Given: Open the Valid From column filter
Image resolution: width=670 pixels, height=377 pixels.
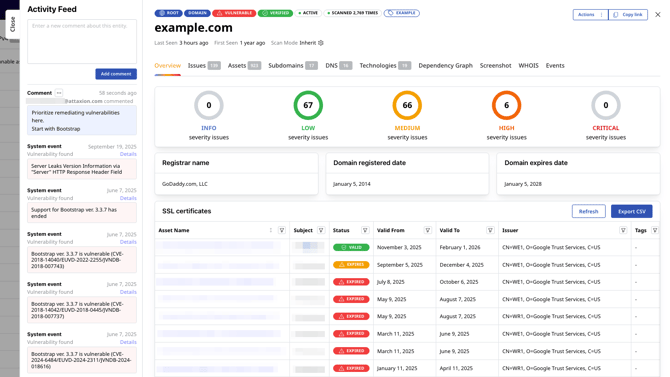Looking at the screenshot, I should tap(427, 230).
